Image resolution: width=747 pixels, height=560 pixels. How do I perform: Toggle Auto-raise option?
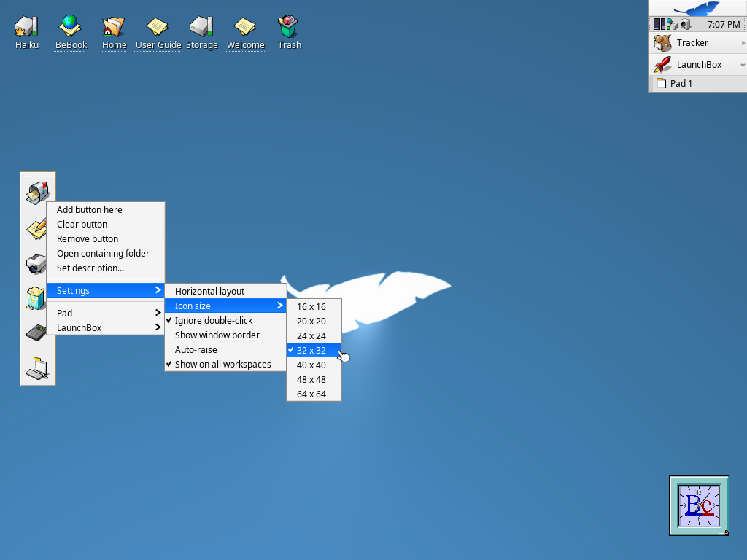[x=225, y=349]
